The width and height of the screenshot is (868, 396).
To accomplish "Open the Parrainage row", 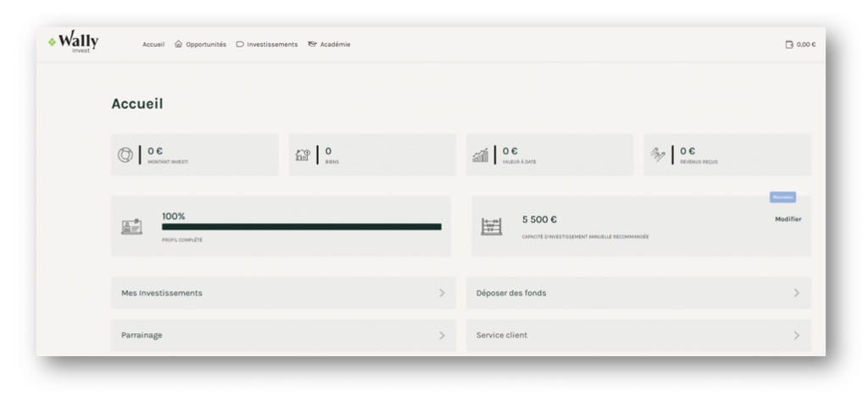I will coord(283,335).
